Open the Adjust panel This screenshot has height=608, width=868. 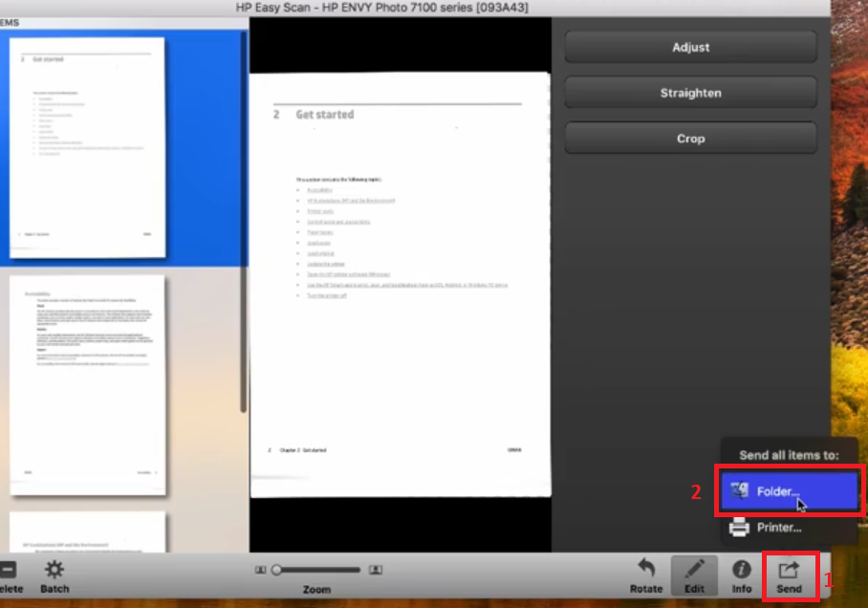coord(690,48)
